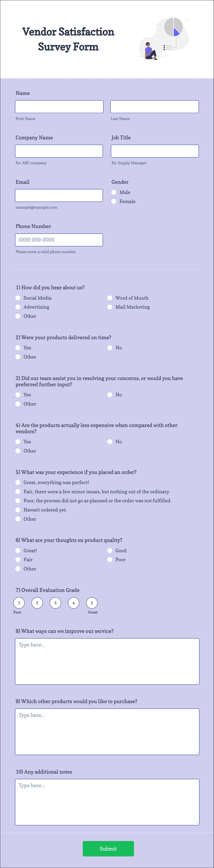The height and width of the screenshot is (868, 214).
Task: Select rating 5 Great on evaluation scale
Action: [x=92, y=603]
